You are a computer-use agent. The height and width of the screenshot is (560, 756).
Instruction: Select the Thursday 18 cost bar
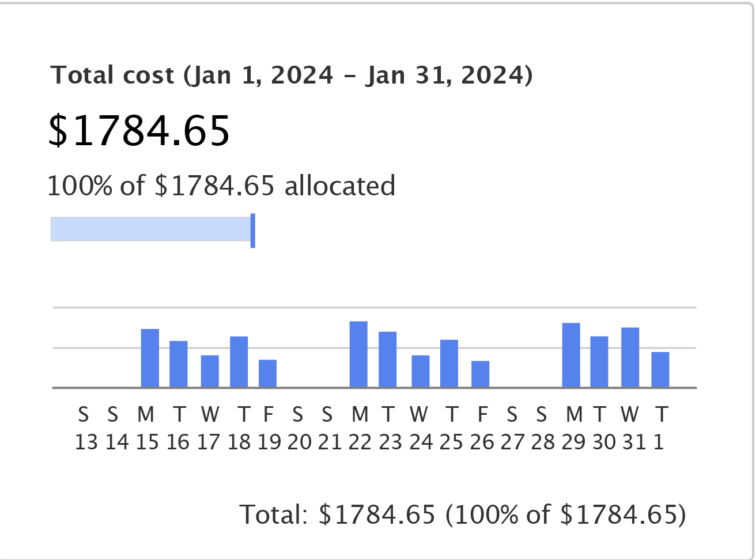tap(239, 362)
